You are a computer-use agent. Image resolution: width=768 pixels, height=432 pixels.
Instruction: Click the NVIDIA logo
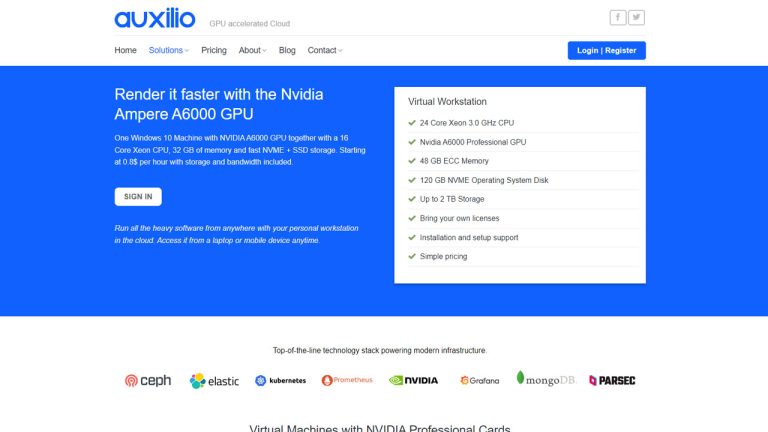[x=413, y=380]
